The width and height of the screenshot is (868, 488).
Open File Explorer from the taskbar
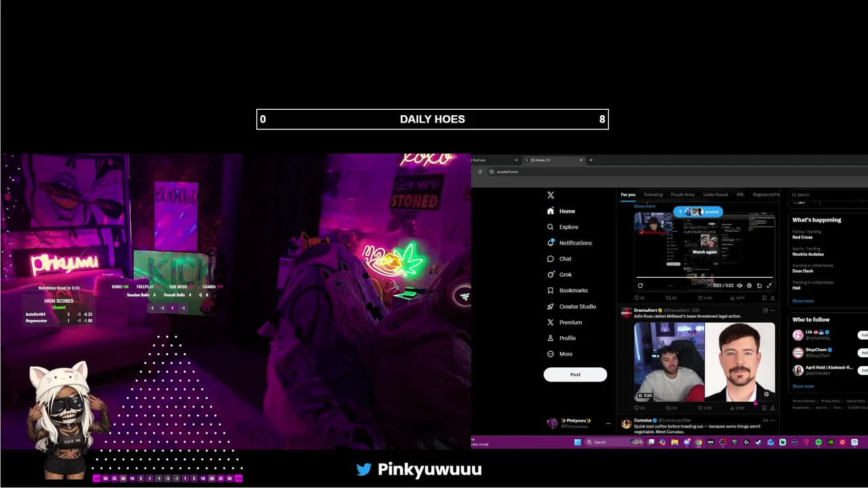[675, 442]
